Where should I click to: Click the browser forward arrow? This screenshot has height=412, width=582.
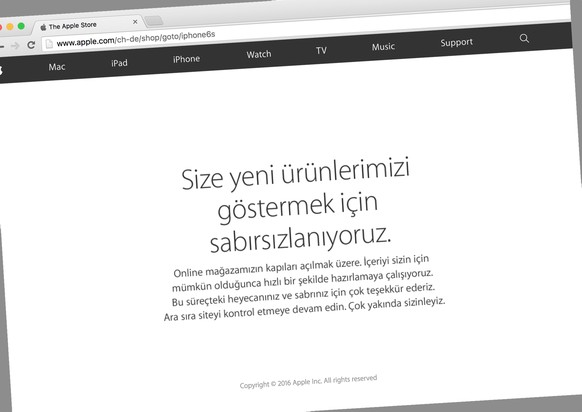pyautogui.click(x=15, y=46)
